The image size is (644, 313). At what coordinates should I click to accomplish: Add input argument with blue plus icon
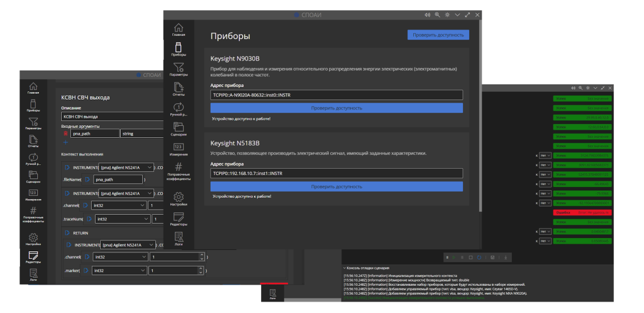click(x=65, y=143)
